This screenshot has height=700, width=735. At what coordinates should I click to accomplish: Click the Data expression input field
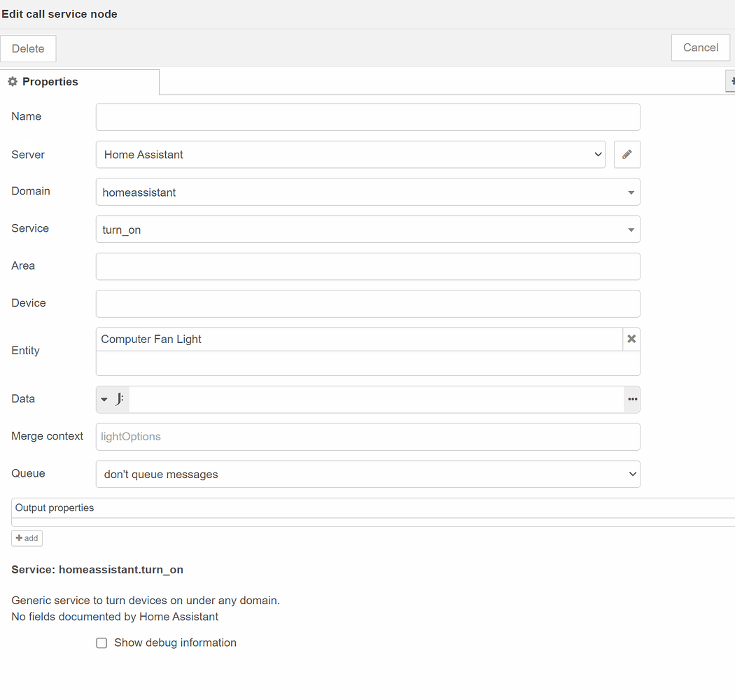coord(376,399)
